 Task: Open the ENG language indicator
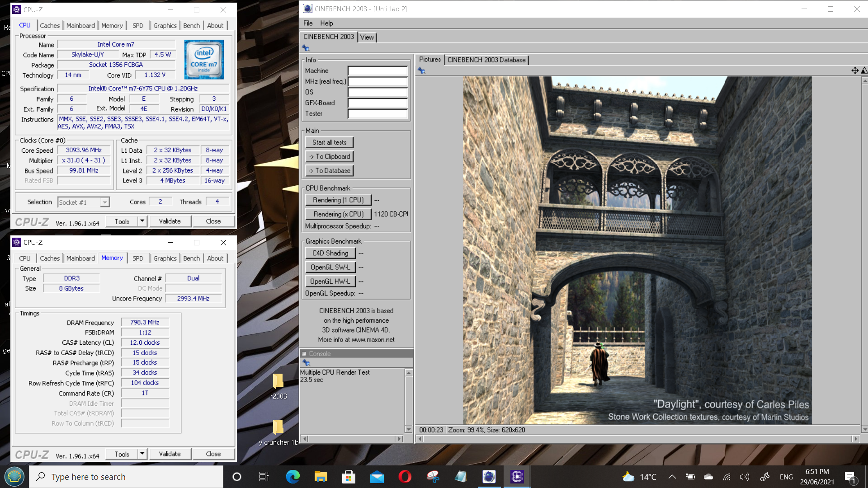[x=786, y=477]
